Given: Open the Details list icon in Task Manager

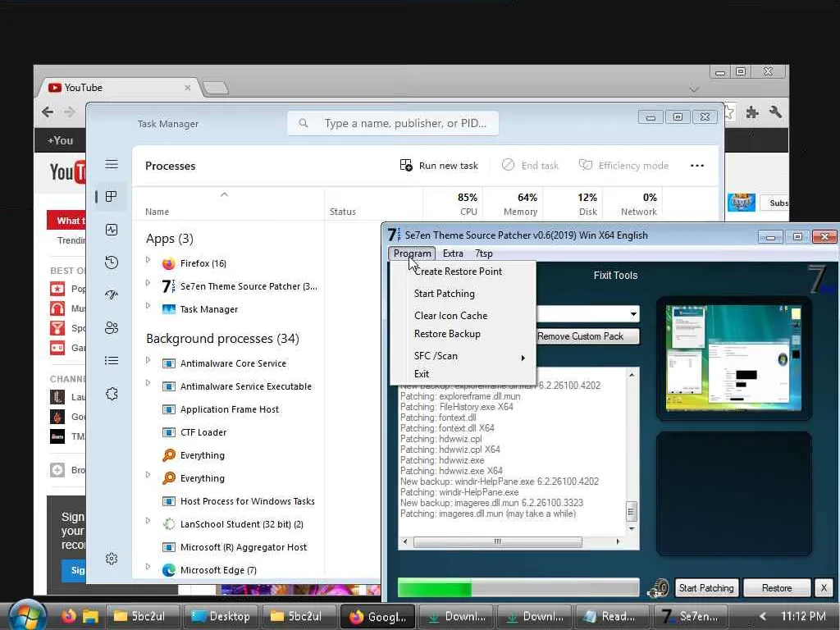Looking at the screenshot, I should pyautogui.click(x=112, y=361).
